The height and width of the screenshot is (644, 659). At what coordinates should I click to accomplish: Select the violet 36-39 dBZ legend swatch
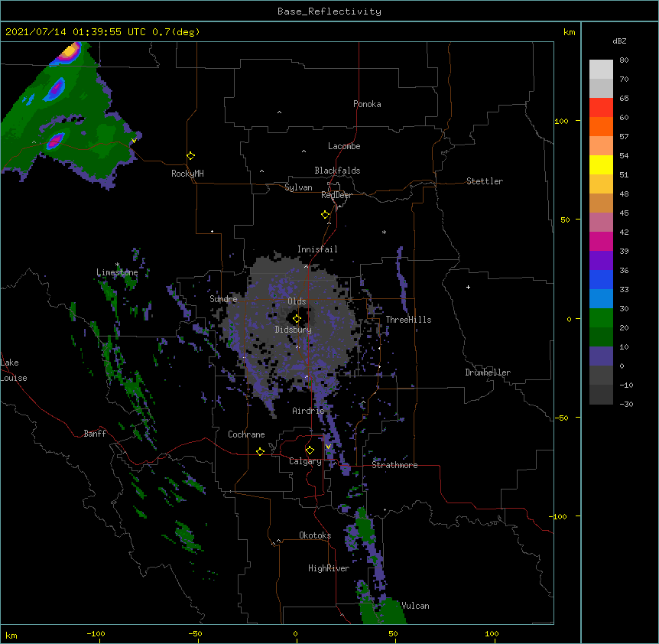tap(601, 261)
